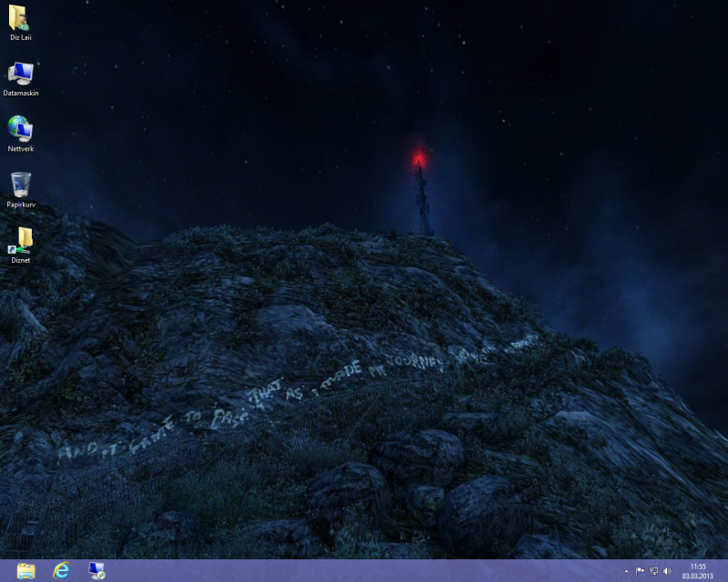Open the volume speaker tray icon
Image resolution: width=728 pixels, height=582 pixels.
click(667, 571)
